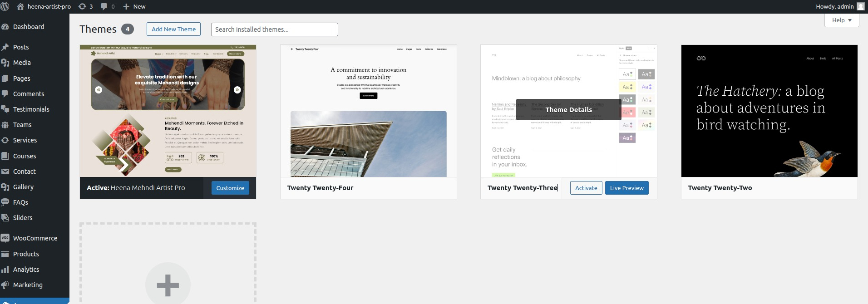Open the Twenty Twenty-Two theme screenshot
Viewport: 868px width, 304px height.
(769, 111)
